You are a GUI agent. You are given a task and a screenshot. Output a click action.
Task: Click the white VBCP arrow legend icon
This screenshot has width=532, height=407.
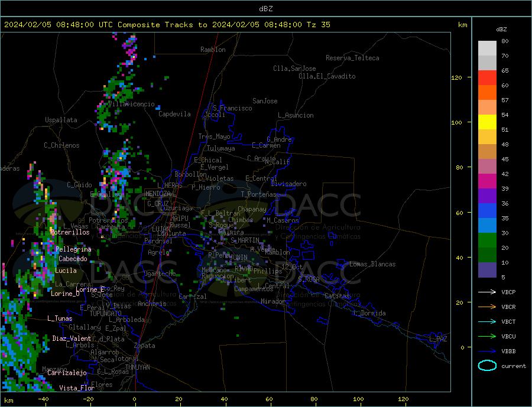487,292
